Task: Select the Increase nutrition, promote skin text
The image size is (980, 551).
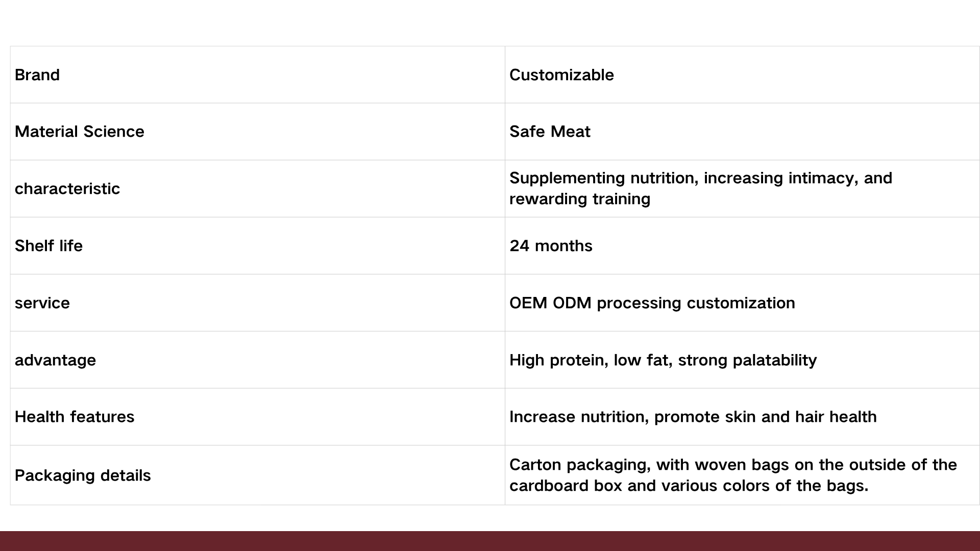Action: click(693, 417)
